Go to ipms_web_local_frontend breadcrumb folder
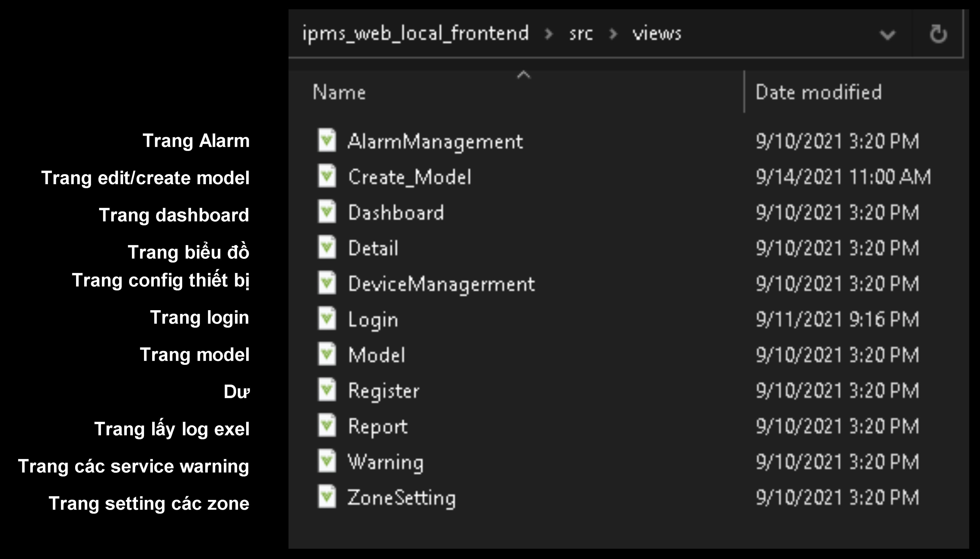Image resolution: width=980 pixels, height=559 pixels. pos(416,34)
